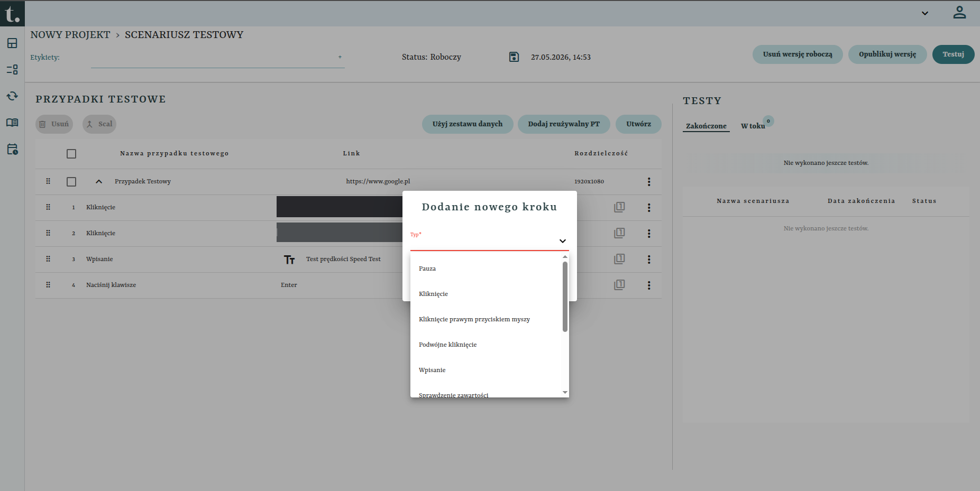
Task: Open scheduler calendar icon in sidebar
Action: pyautogui.click(x=12, y=150)
